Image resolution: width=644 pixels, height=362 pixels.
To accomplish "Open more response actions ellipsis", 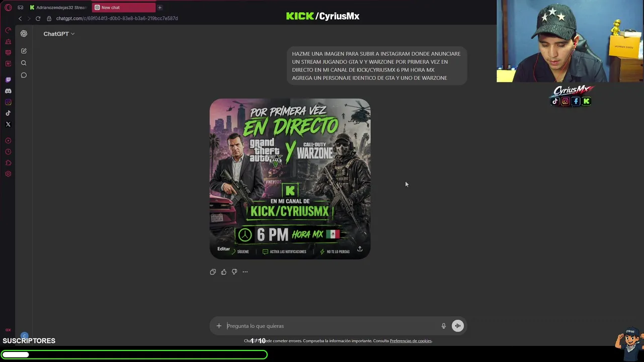I will 245,272.
